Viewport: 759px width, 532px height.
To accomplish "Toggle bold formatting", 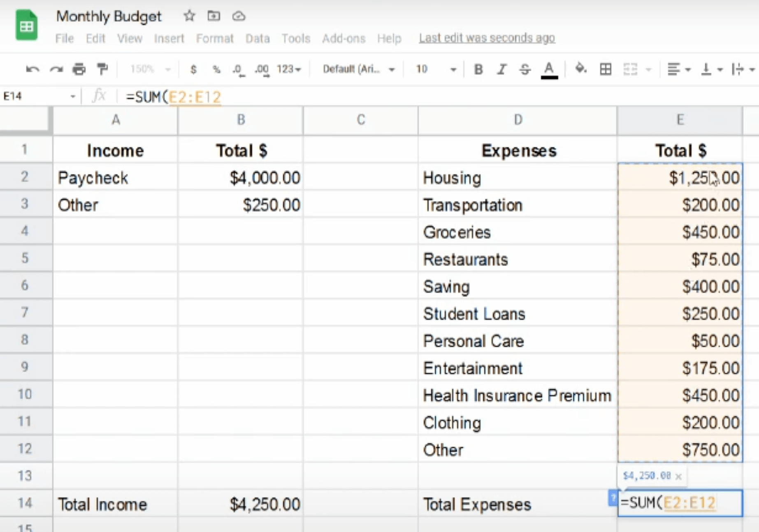I will point(478,69).
